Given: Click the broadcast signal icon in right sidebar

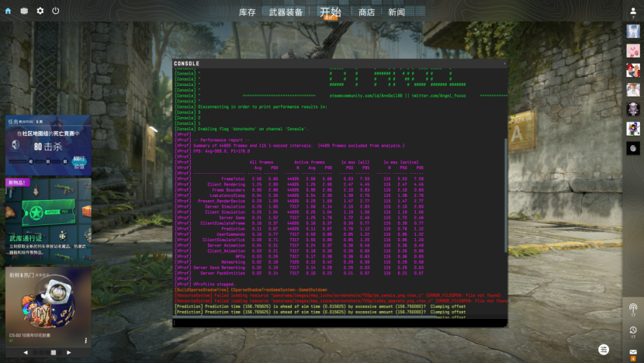Looking at the screenshot, I should (633, 308).
